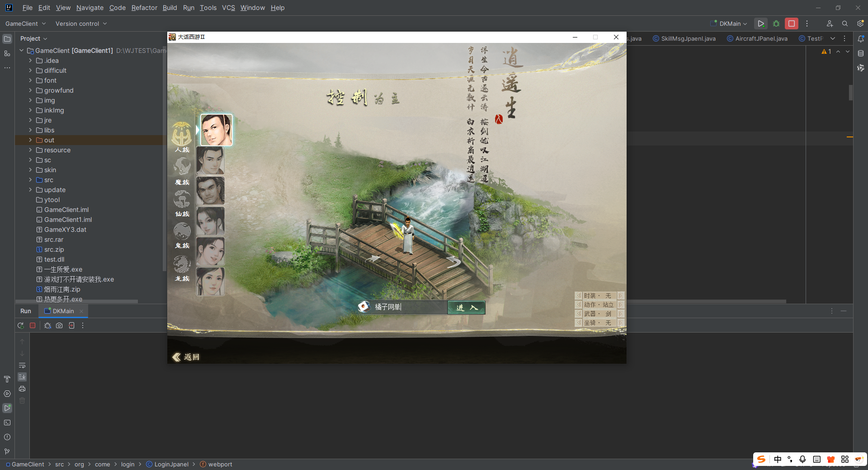Open the Notifications bell icon
This screenshot has width=868, height=470.
click(x=861, y=39)
